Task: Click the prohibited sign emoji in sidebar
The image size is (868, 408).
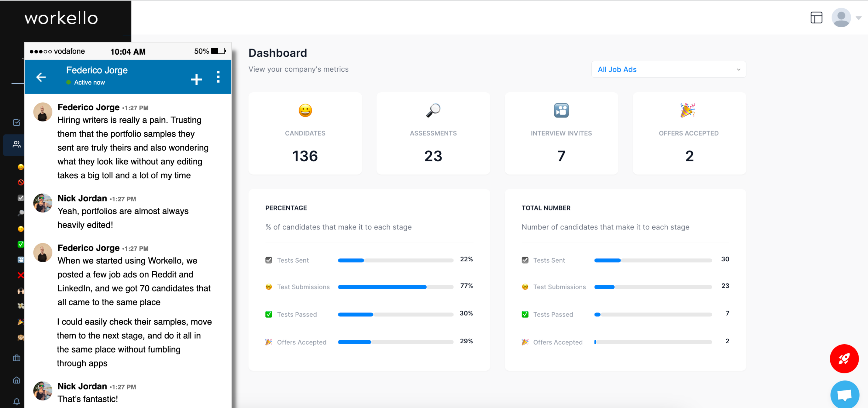Action: coord(21,182)
